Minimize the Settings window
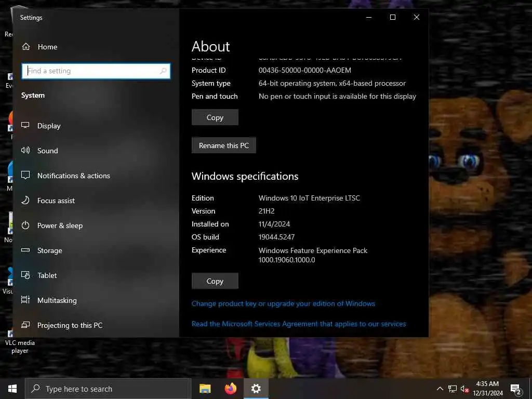Viewport: 532px width, 399px height. tap(369, 17)
